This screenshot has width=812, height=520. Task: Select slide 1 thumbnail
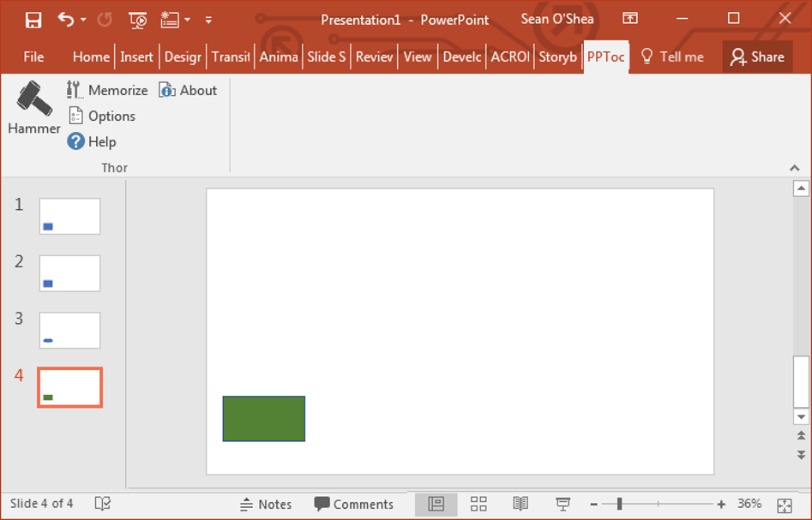70,216
